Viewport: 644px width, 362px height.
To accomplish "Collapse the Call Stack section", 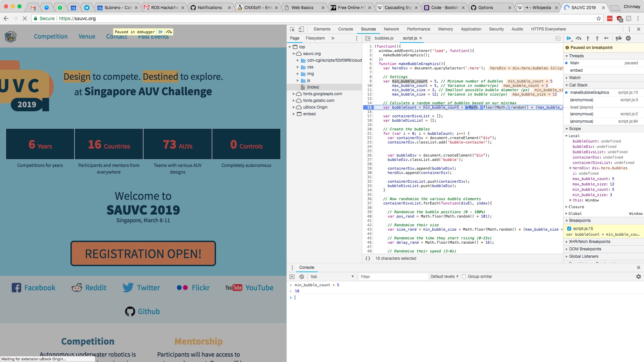I will 578,85.
